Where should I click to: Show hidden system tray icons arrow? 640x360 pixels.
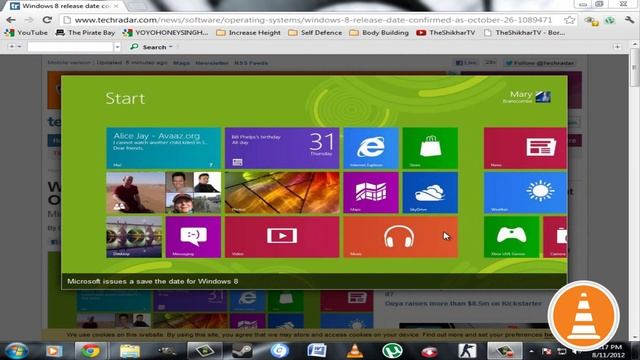coord(531,351)
